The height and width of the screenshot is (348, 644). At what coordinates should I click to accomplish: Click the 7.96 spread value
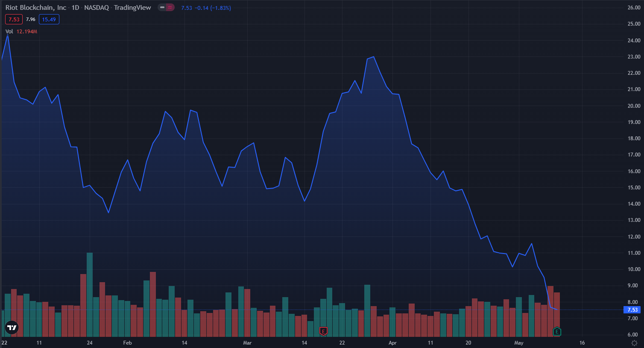click(x=31, y=19)
